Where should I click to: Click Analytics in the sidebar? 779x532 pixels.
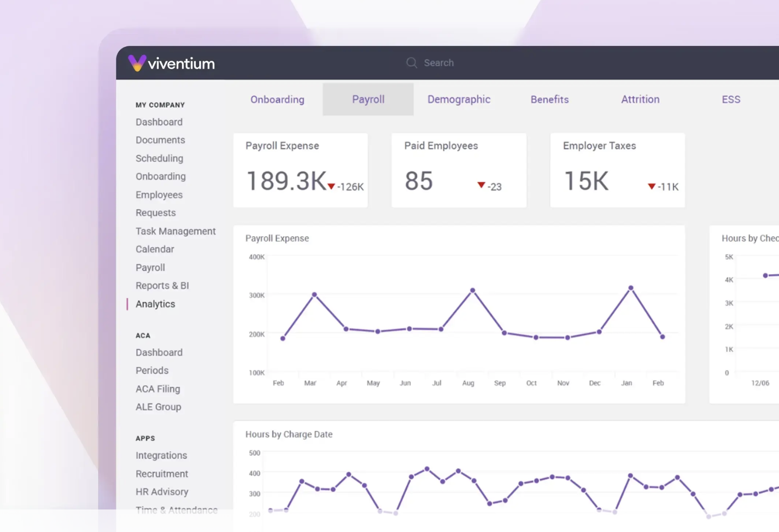(x=155, y=304)
